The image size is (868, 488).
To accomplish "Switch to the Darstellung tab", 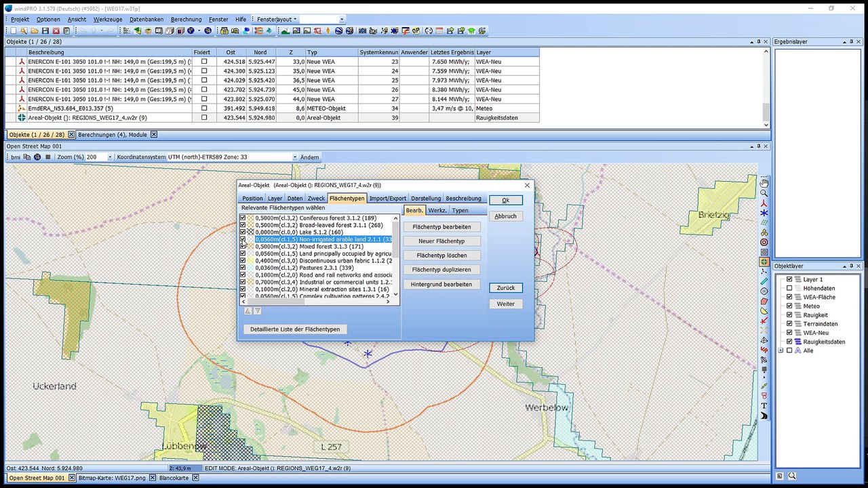I will [x=426, y=199].
